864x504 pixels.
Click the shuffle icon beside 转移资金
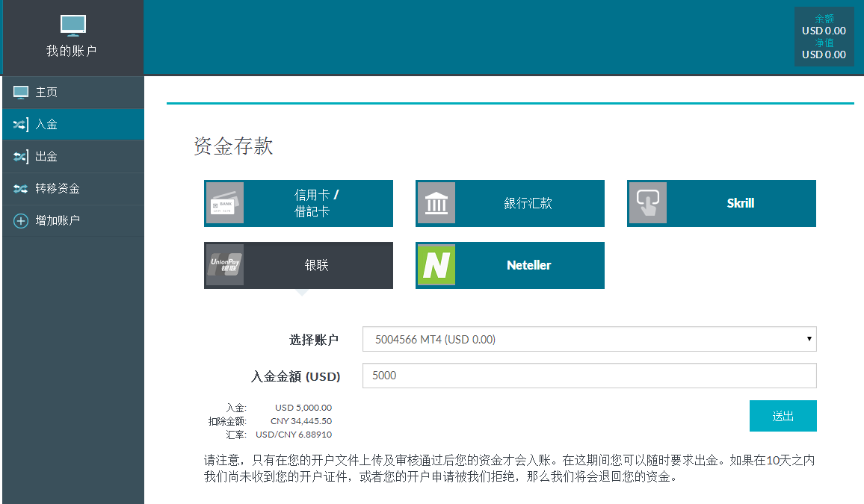(x=20, y=189)
